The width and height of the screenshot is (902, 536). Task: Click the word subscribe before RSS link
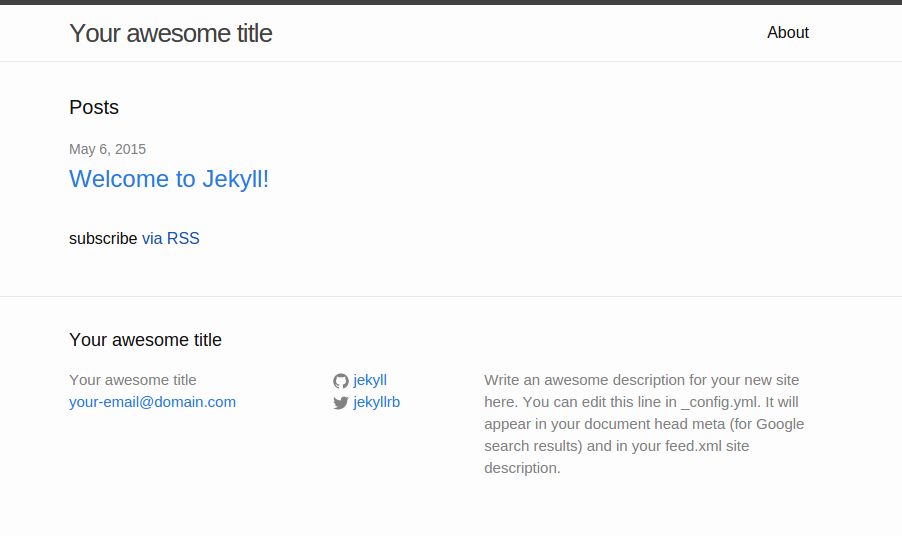coord(103,238)
